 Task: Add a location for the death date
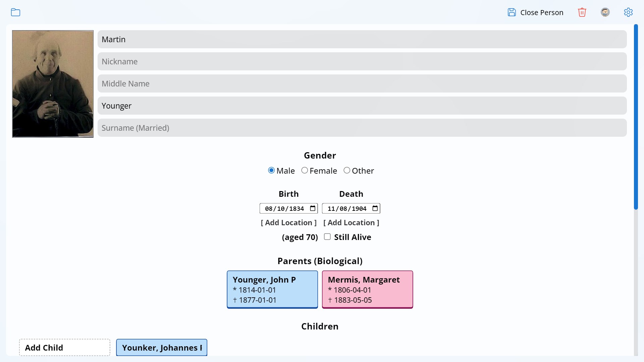point(351,223)
